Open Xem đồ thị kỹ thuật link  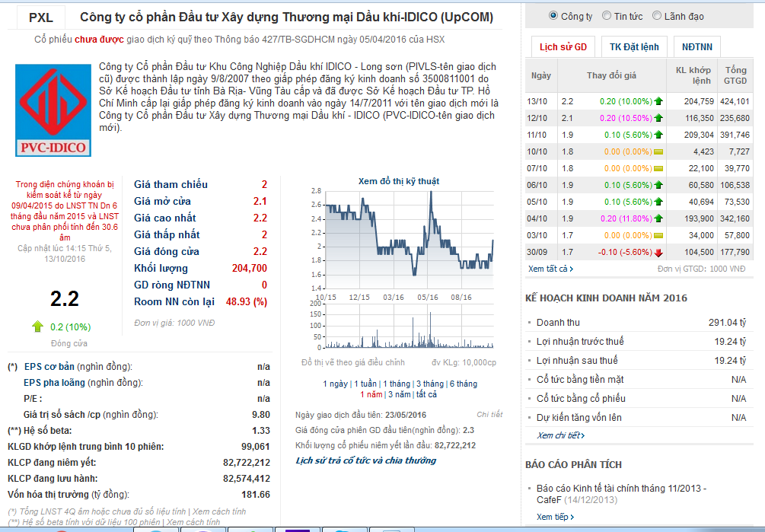pyautogui.click(x=399, y=181)
